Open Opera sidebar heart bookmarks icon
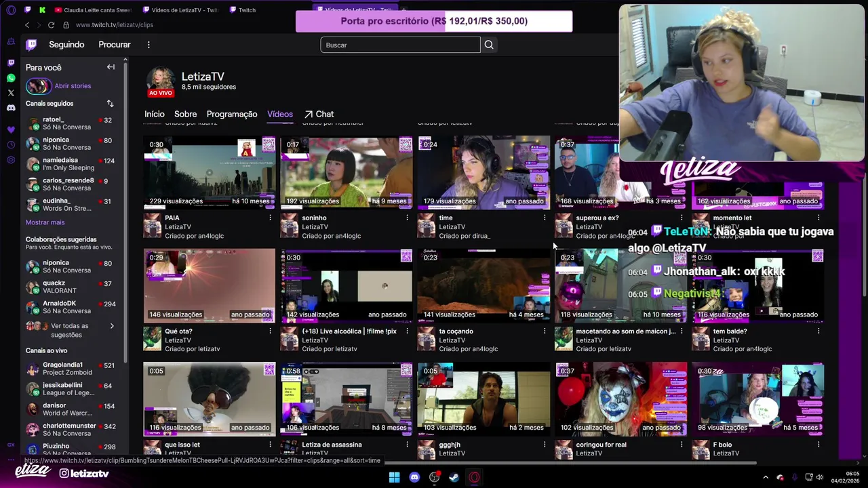Image resolution: width=868 pixels, height=488 pixels. (11, 129)
